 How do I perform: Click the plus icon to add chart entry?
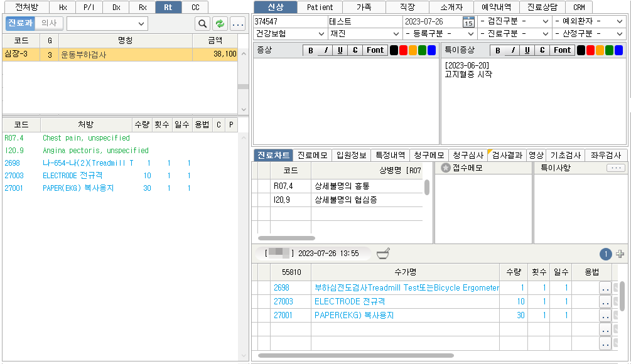620,254
